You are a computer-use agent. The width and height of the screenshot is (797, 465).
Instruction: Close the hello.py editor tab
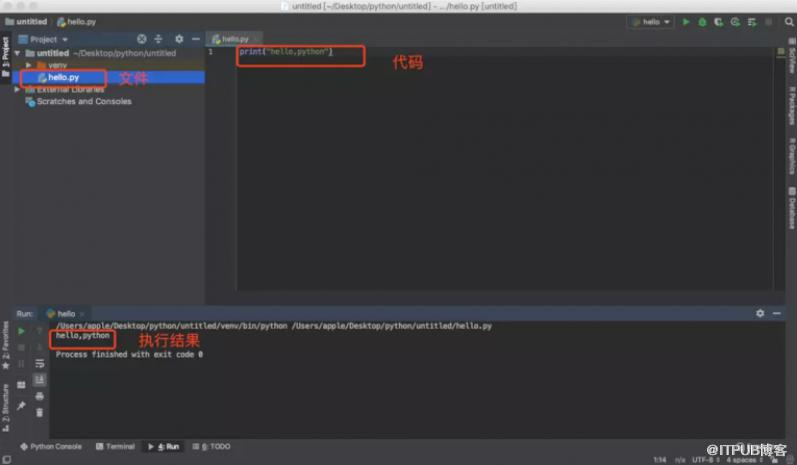(256, 39)
